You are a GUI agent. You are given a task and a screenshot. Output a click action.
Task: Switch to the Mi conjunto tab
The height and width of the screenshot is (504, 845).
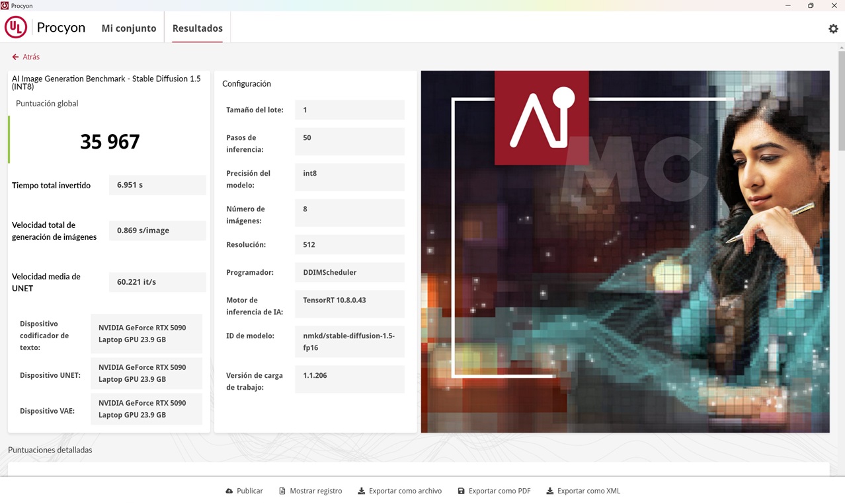click(129, 28)
